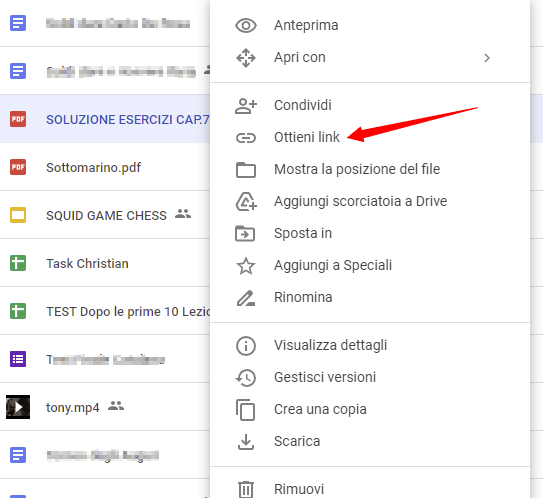Click the person-plus Condividi icon
Image resolution: width=543 pixels, height=498 pixels.
click(246, 106)
